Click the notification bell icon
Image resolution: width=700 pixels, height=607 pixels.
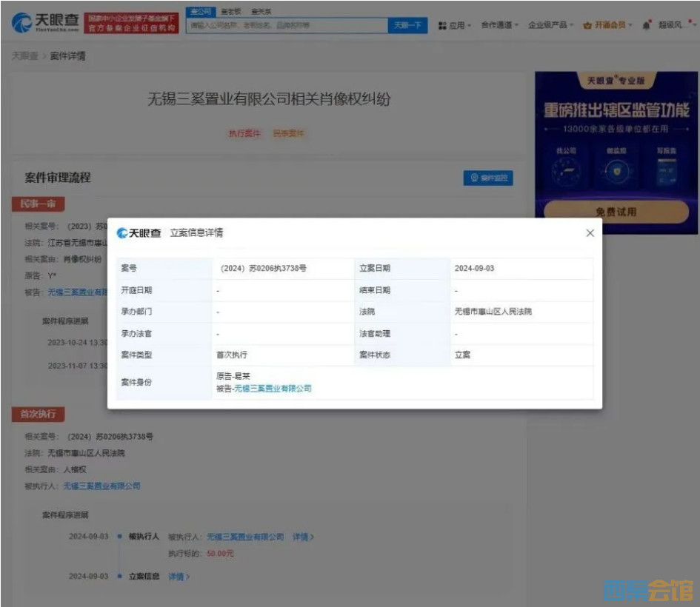[647, 24]
